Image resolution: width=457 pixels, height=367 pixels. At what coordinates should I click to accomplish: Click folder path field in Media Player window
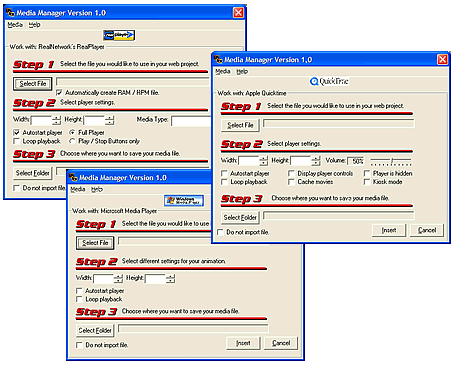click(193, 329)
